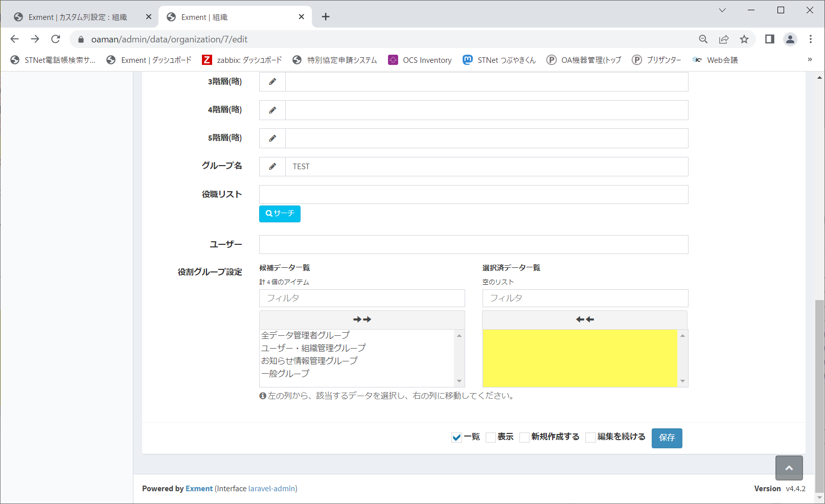This screenshot has height=504, width=825.
Task: Open the OCS Inventory bookmark
Action: 420,60
